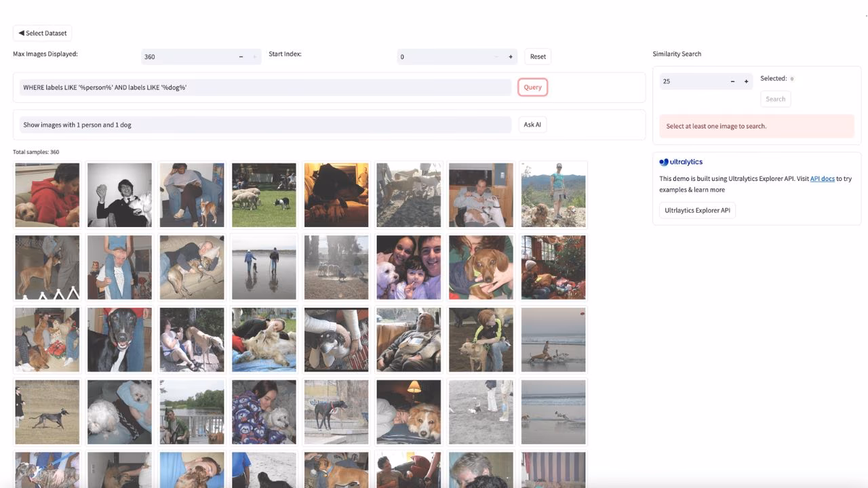
Task: Submit the prompt with Ask AI button
Action: [532, 125]
